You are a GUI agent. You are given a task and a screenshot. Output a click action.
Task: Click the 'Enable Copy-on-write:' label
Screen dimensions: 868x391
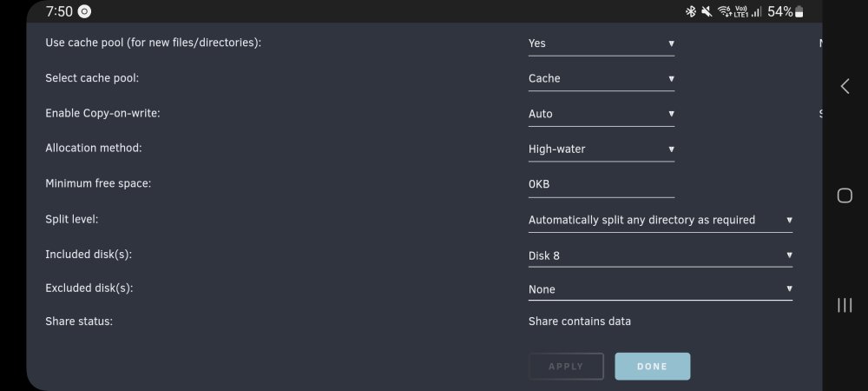coord(103,114)
